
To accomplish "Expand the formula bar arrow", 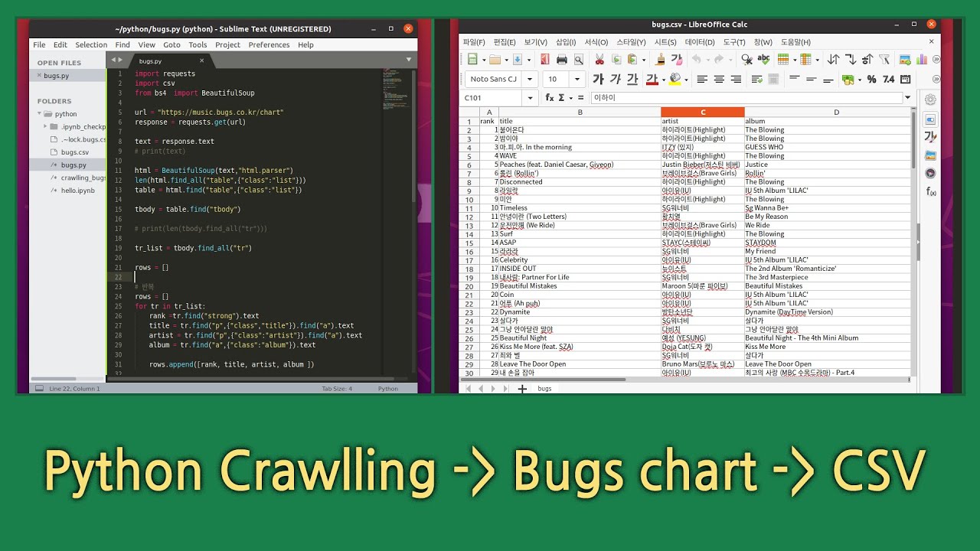I will (x=908, y=98).
